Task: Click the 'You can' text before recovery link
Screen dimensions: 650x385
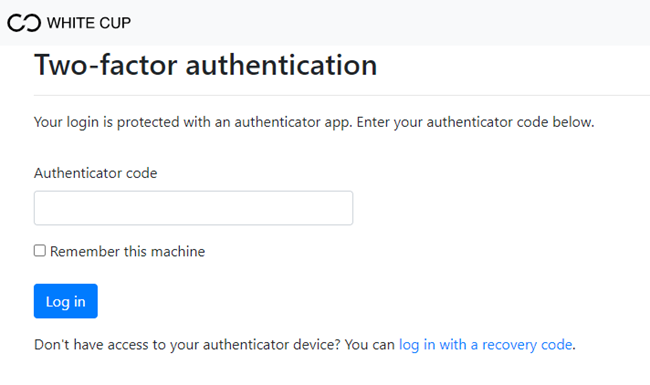Action: coord(369,345)
